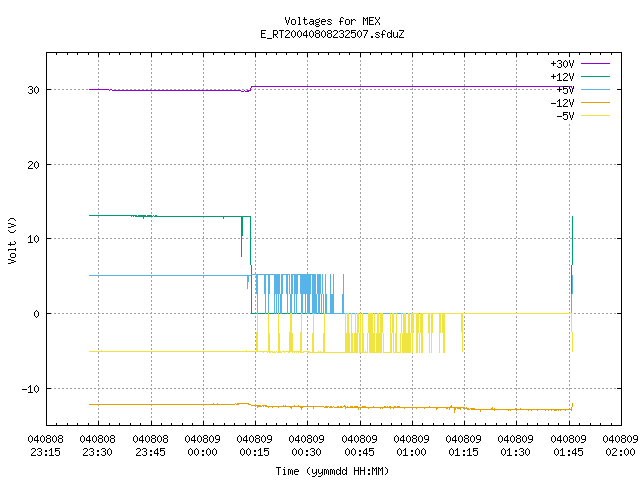Click the -12V legend label
The width and height of the screenshot is (640, 480).
pos(562,103)
